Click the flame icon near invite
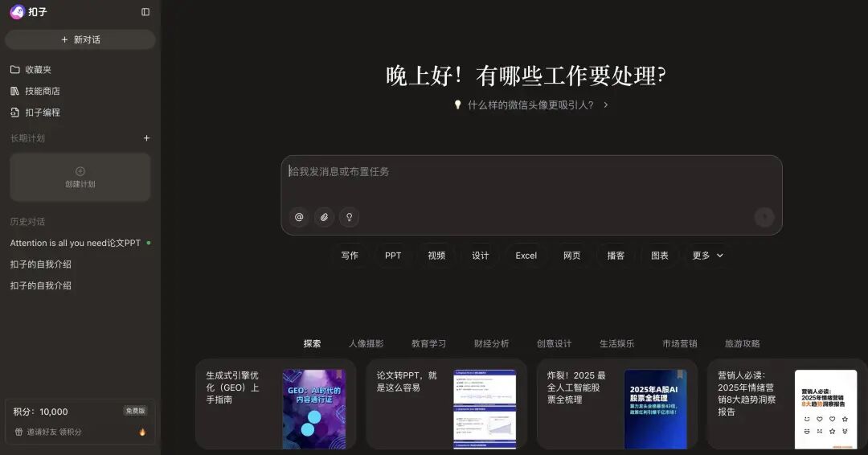This screenshot has width=868, height=455. click(x=142, y=432)
